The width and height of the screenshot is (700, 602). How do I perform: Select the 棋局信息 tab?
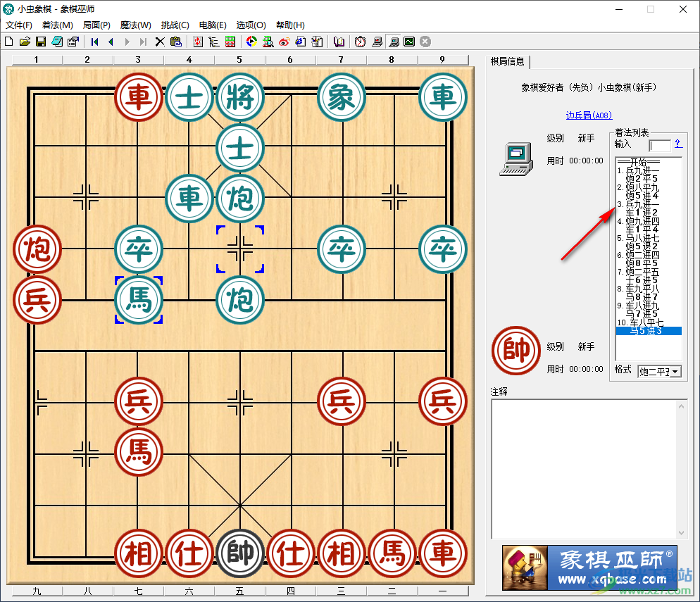point(508,61)
